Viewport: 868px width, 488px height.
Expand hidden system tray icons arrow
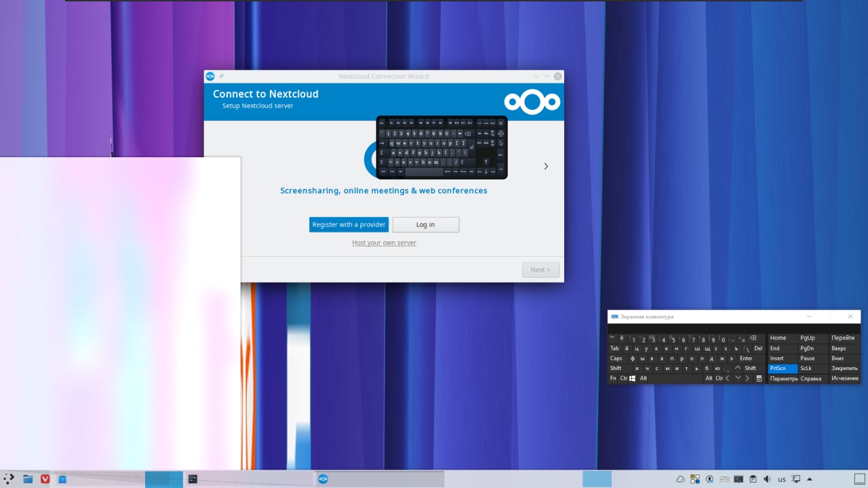point(809,479)
